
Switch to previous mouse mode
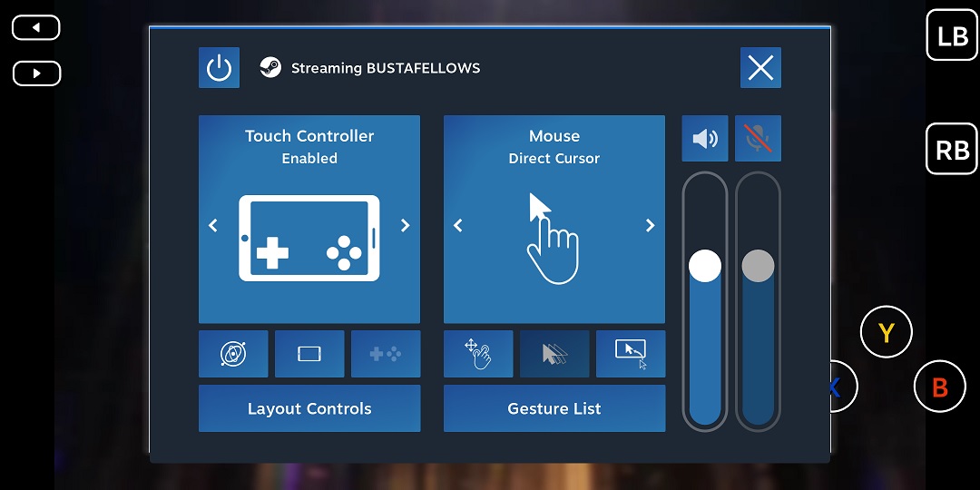pos(458,225)
